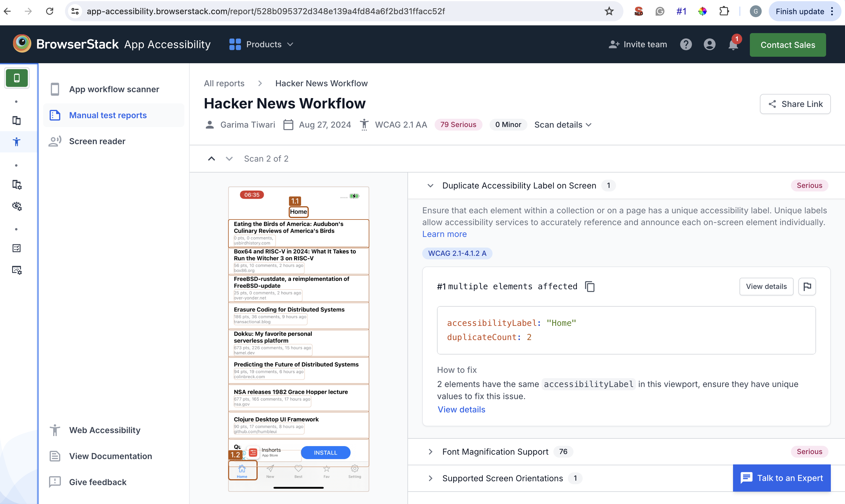
Task: Expand the Supported Screen Orientations section
Action: [x=430, y=478]
